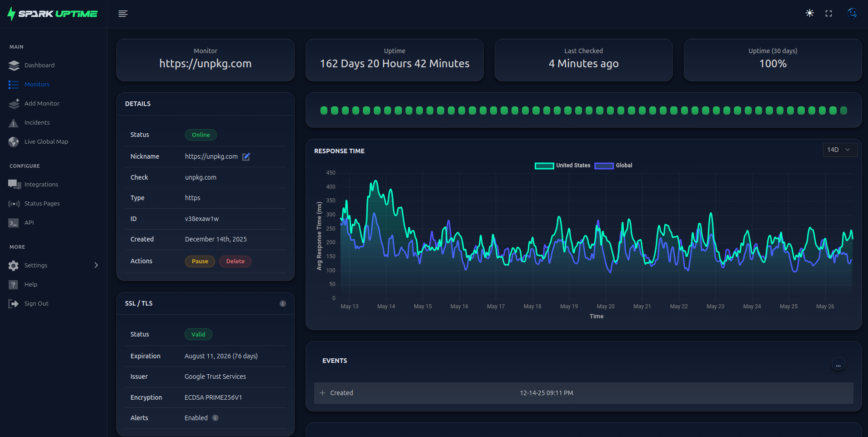The height and width of the screenshot is (437, 868).
Task: Click the SSL/TLS info icon
Action: pyautogui.click(x=283, y=304)
